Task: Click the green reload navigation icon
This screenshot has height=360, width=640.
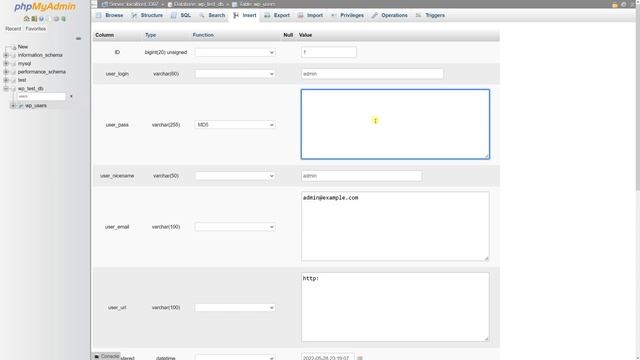Action: click(64, 19)
